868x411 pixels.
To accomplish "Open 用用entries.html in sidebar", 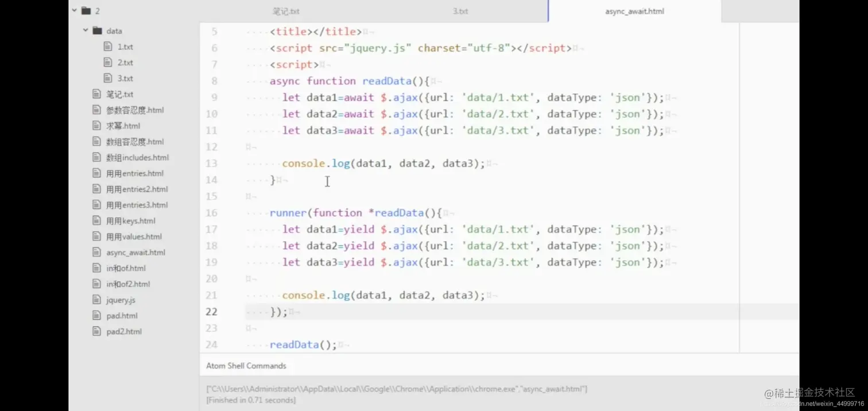I will [135, 173].
